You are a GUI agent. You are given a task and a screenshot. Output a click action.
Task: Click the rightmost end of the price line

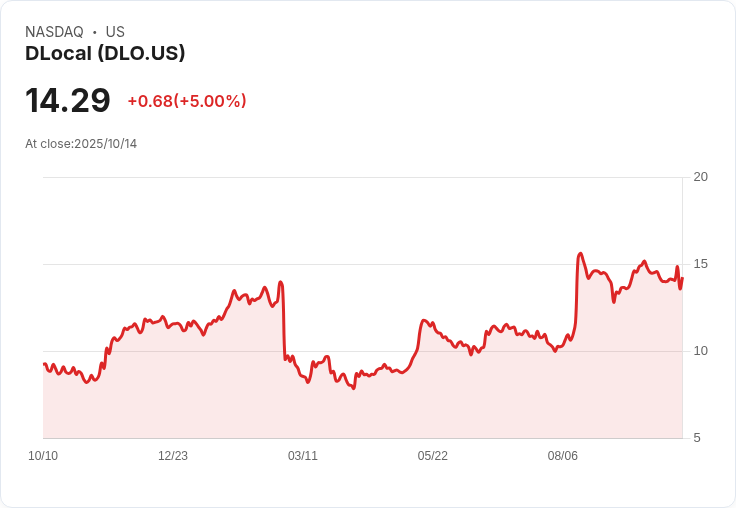[682, 278]
